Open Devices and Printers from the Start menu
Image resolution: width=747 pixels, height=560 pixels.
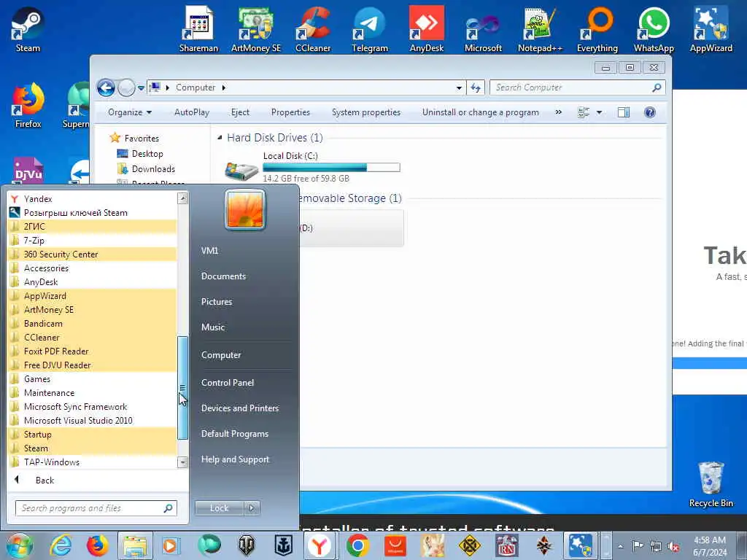point(239,408)
